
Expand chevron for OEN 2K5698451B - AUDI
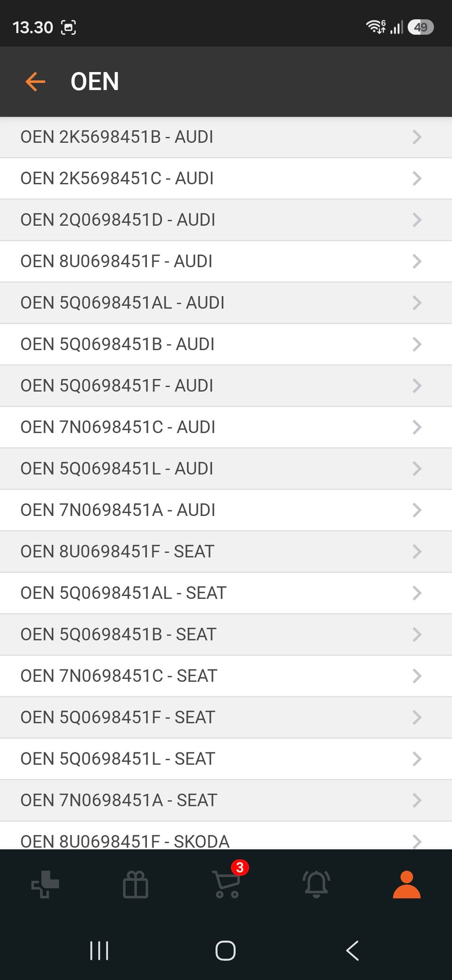(417, 137)
